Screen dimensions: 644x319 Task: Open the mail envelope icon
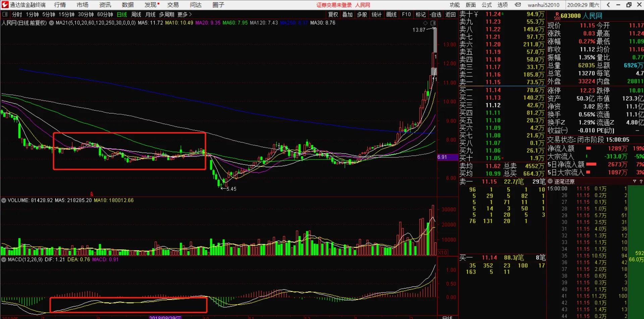point(518,5)
